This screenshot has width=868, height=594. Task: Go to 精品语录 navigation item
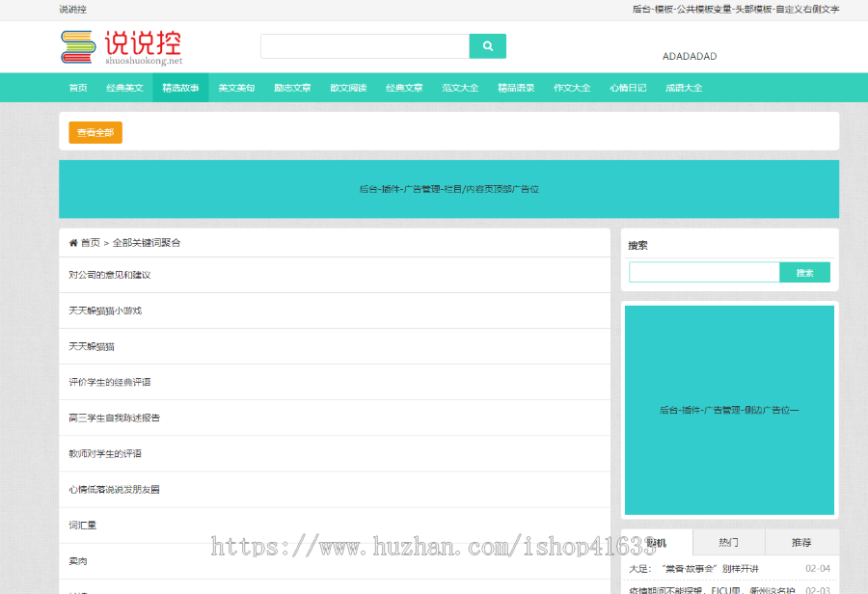[x=516, y=88]
